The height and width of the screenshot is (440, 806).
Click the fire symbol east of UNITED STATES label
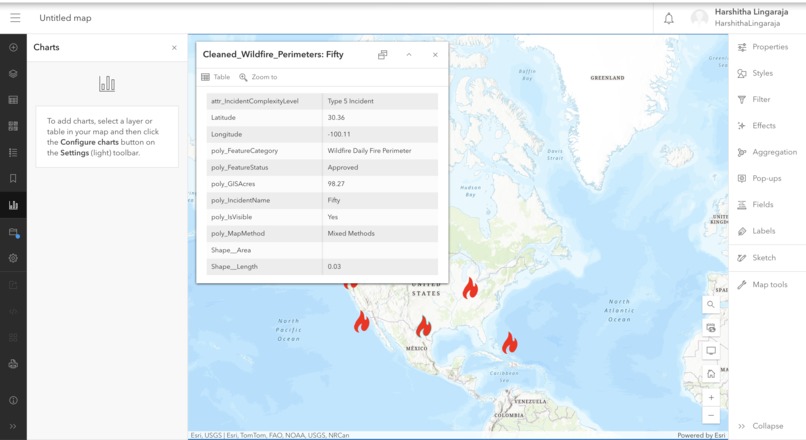[470, 288]
